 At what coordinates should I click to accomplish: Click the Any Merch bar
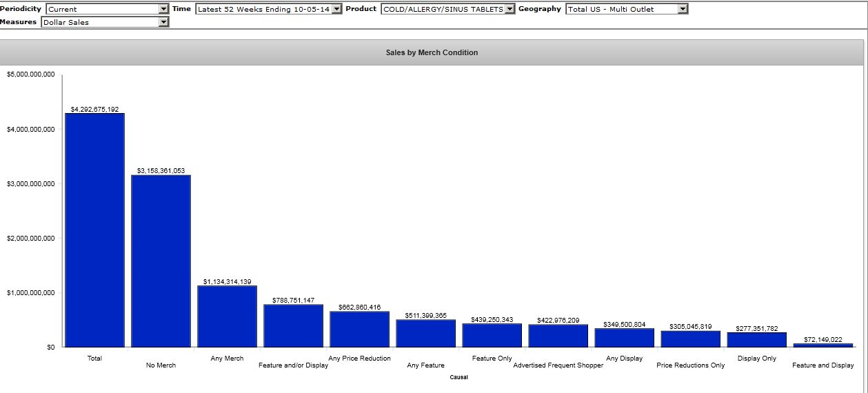click(227, 316)
